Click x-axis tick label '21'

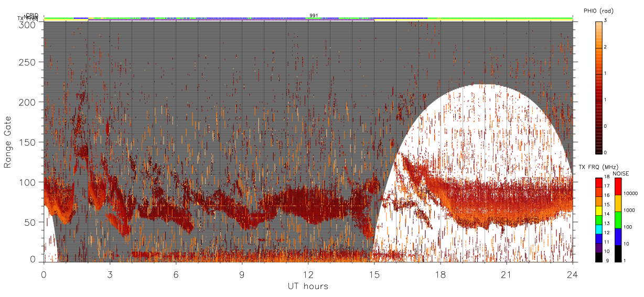pos(506,274)
